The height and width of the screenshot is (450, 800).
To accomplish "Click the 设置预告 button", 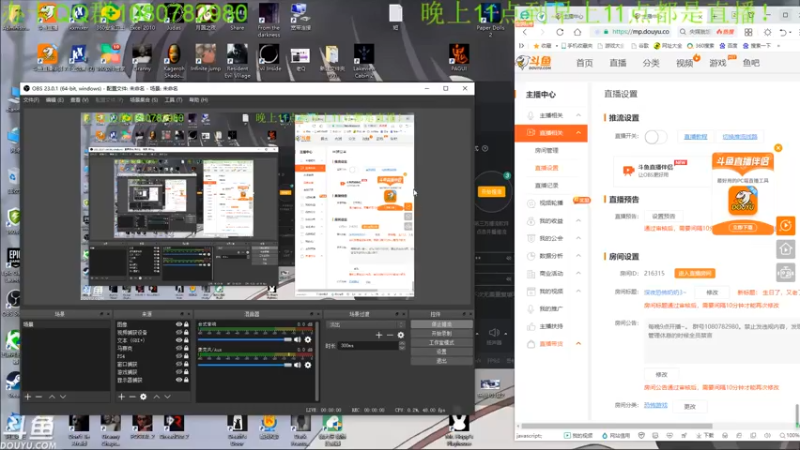I will coord(663,216).
